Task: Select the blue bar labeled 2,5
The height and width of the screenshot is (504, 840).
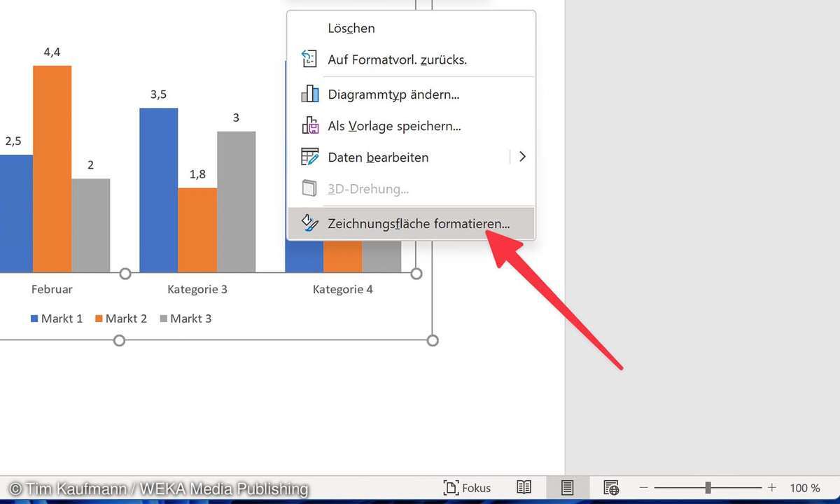Action: 16,213
